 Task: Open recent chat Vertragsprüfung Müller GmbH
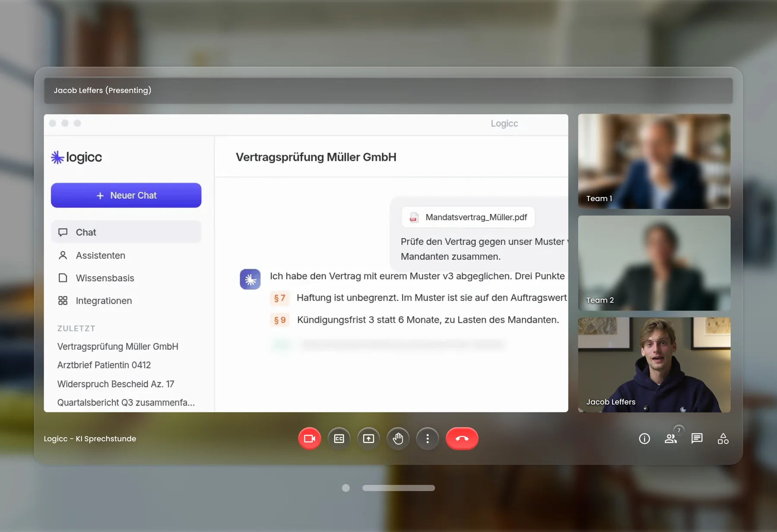(118, 346)
